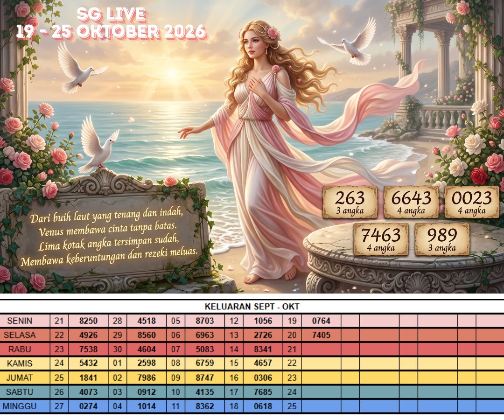Image resolution: width=504 pixels, height=420 pixels.
Task: Click the line "Venus membawa cinta tanpa batas"
Action: (108, 230)
